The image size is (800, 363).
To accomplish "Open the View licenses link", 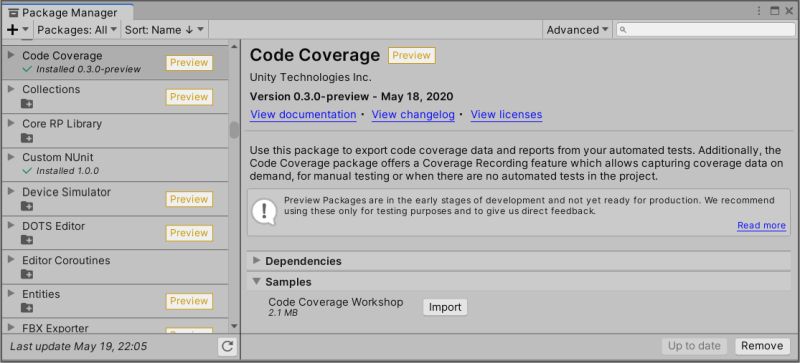I will click(x=506, y=114).
